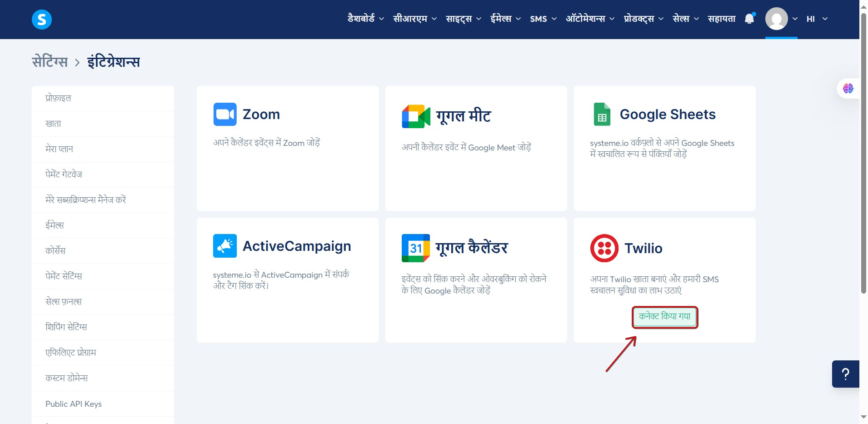Click the Google Sheets logo icon
This screenshot has width=868, height=424.
pyautogui.click(x=602, y=114)
